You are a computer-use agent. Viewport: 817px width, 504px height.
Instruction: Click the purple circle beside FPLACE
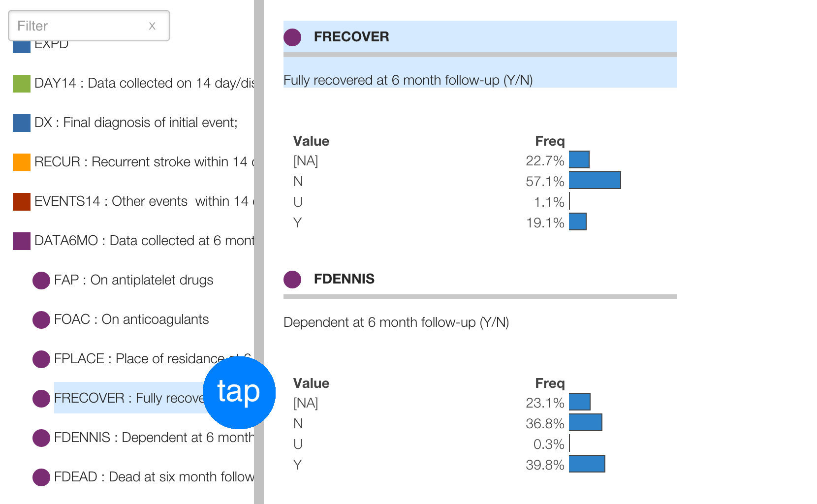41,359
